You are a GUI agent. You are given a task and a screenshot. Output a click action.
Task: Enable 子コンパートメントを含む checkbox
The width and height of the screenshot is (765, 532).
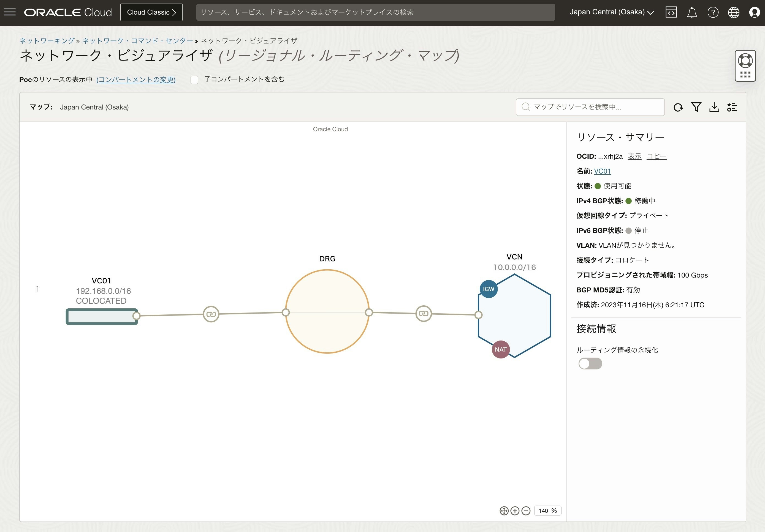point(194,79)
